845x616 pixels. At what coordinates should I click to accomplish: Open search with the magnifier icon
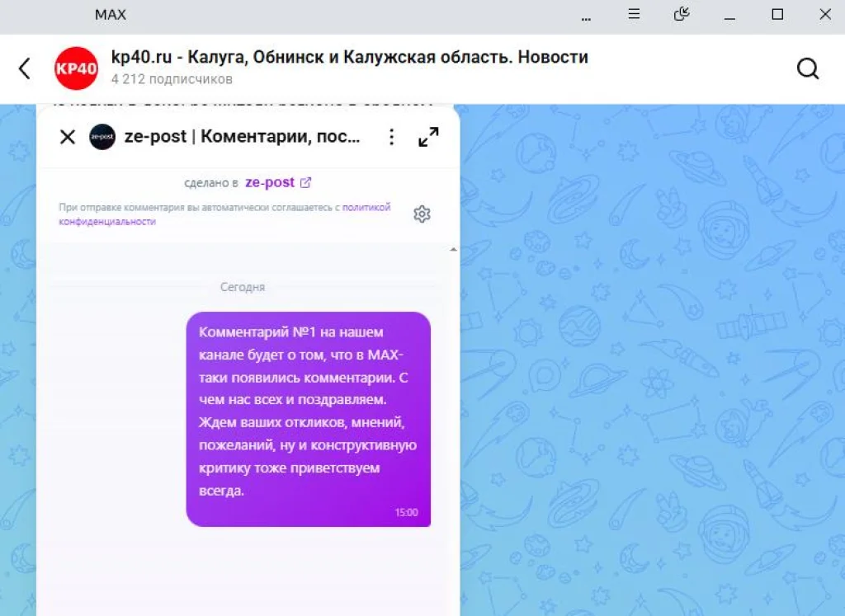807,68
